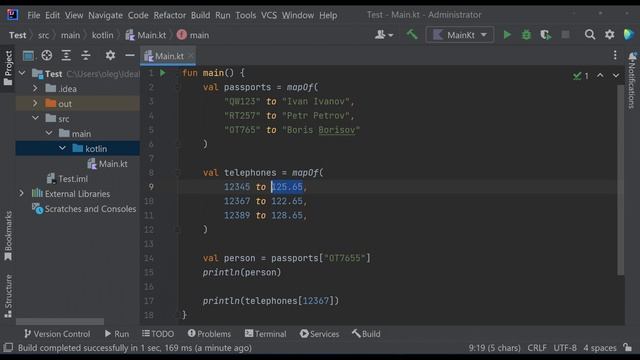Open the Navigate menu
This screenshot has height=360, width=640.
pos(105,16)
